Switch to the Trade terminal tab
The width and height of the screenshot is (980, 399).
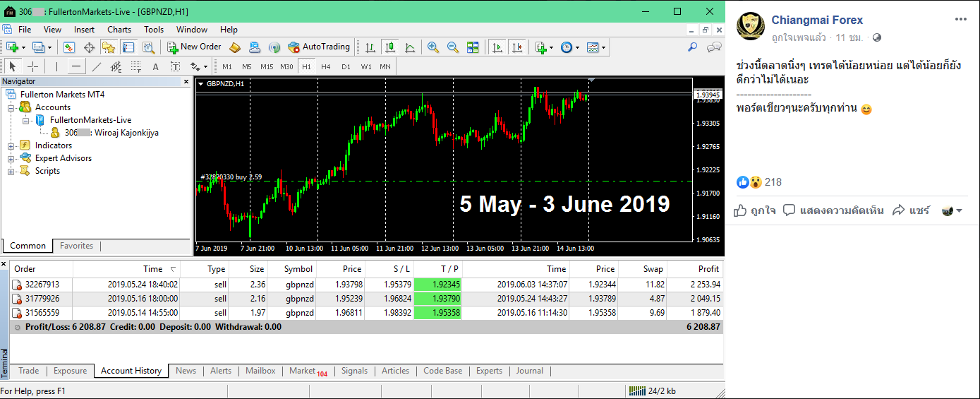click(x=29, y=371)
